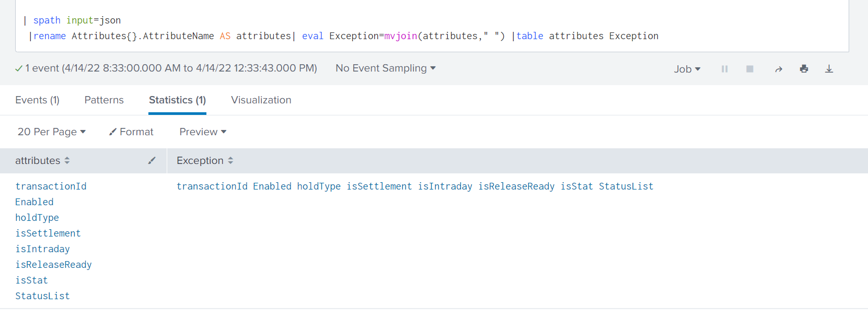Pause the running search job
Image resolution: width=868 pixels, height=318 pixels.
click(724, 69)
